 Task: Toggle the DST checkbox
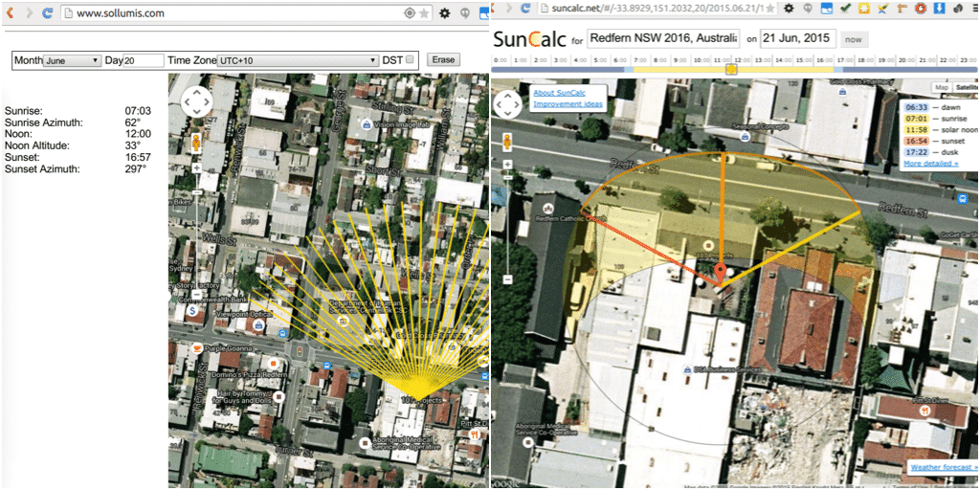410,60
